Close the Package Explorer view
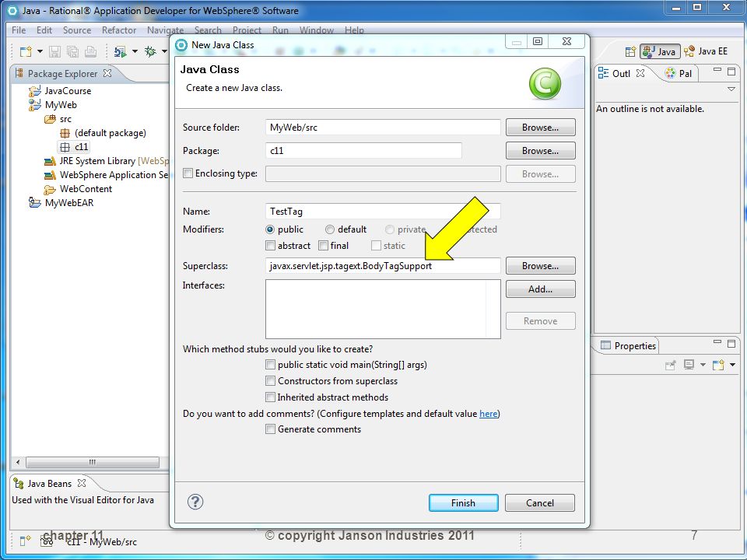The width and height of the screenshot is (747, 560). (x=107, y=73)
